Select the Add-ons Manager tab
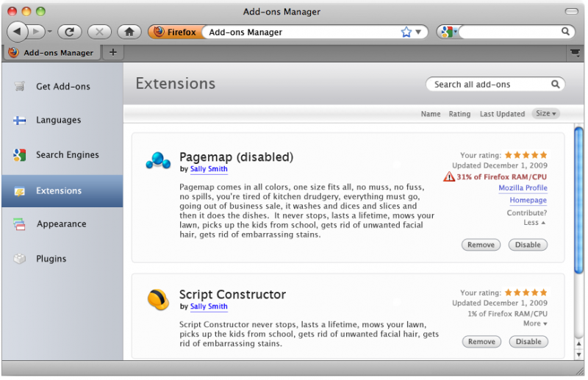Screen dimensions: 588x380 click(x=51, y=53)
